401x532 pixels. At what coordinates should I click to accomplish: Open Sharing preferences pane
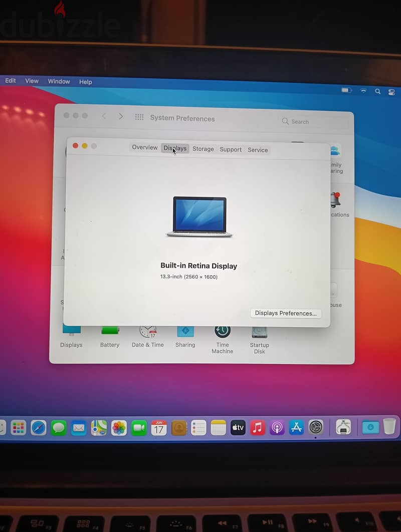tap(185, 337)
